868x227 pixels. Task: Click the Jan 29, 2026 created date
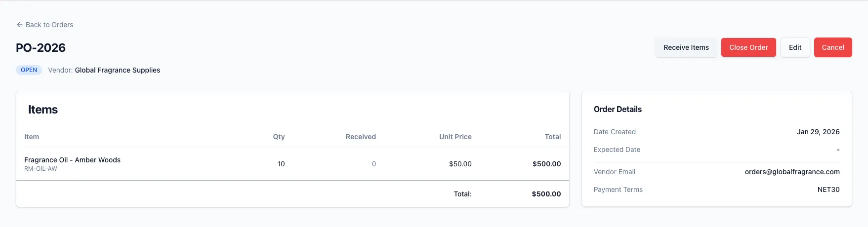(x=818, y=132)
